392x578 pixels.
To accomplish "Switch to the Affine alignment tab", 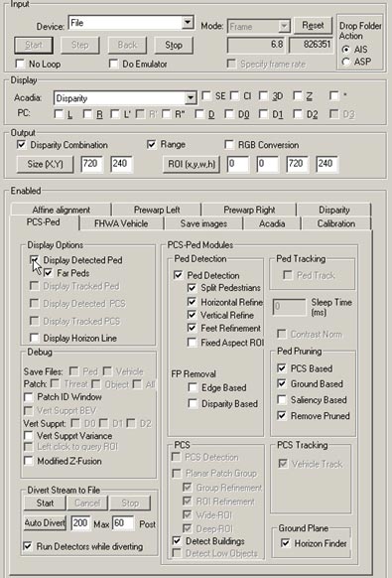I will 62,210.
